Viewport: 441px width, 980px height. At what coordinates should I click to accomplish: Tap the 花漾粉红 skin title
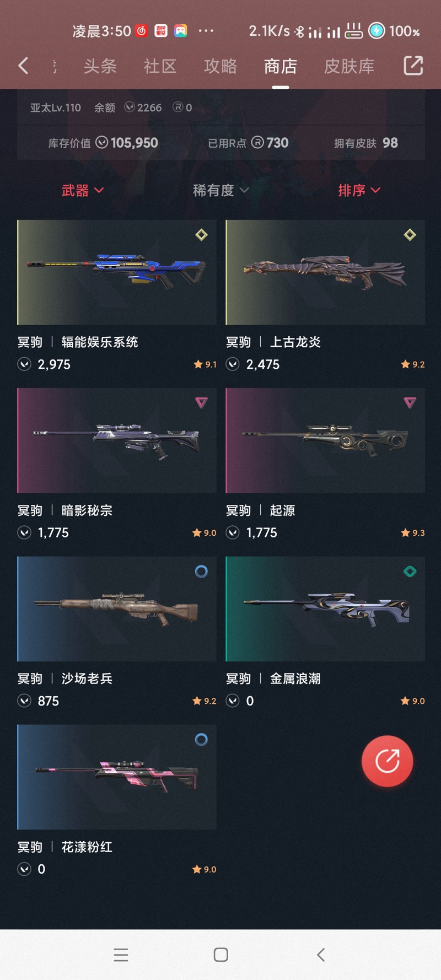click(x=87, y=847)
